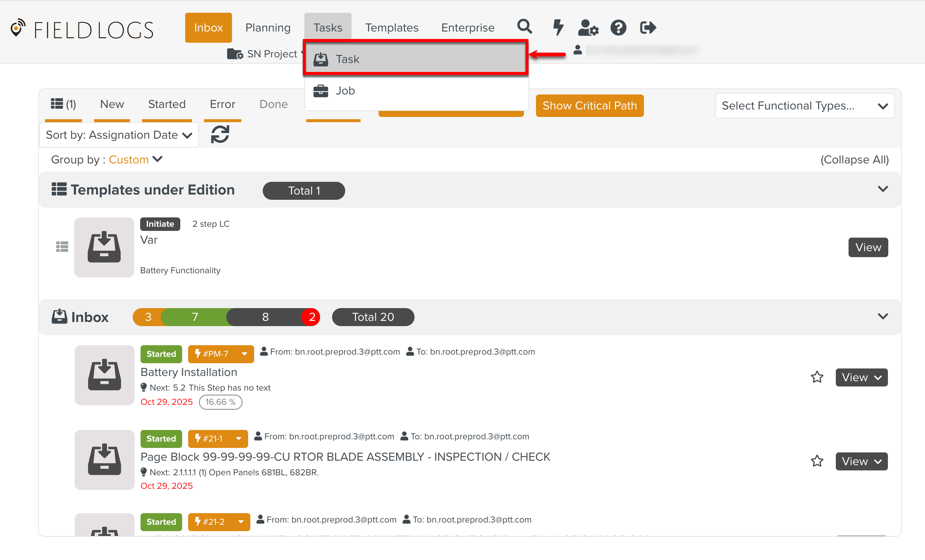Switch to the Started filter tab

click(167, 104)
